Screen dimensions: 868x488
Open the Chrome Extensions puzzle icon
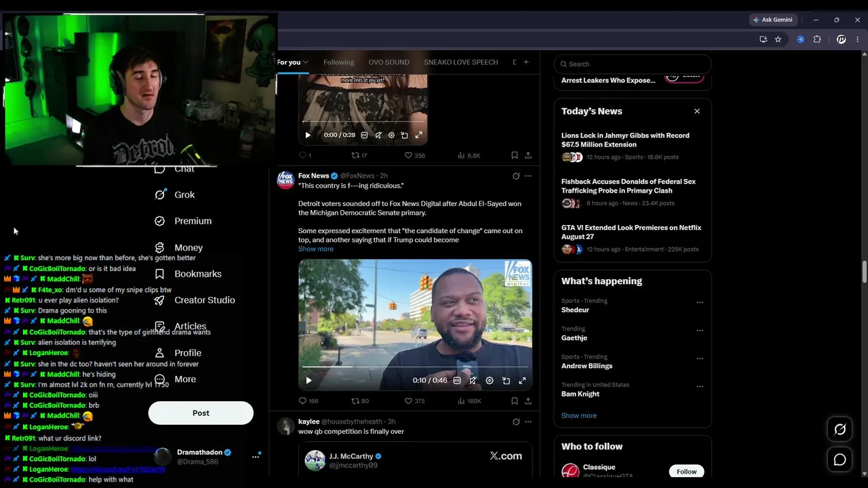(817, 39)
